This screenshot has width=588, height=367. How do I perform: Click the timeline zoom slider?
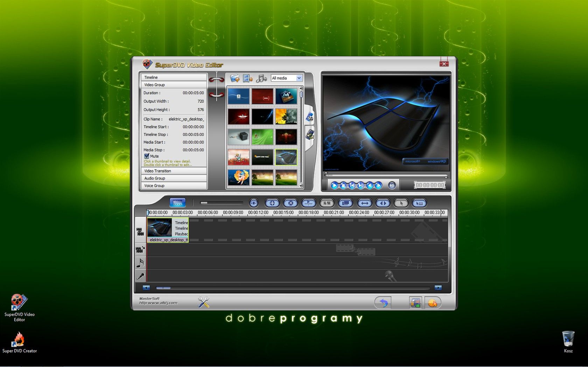pos(221,203)
